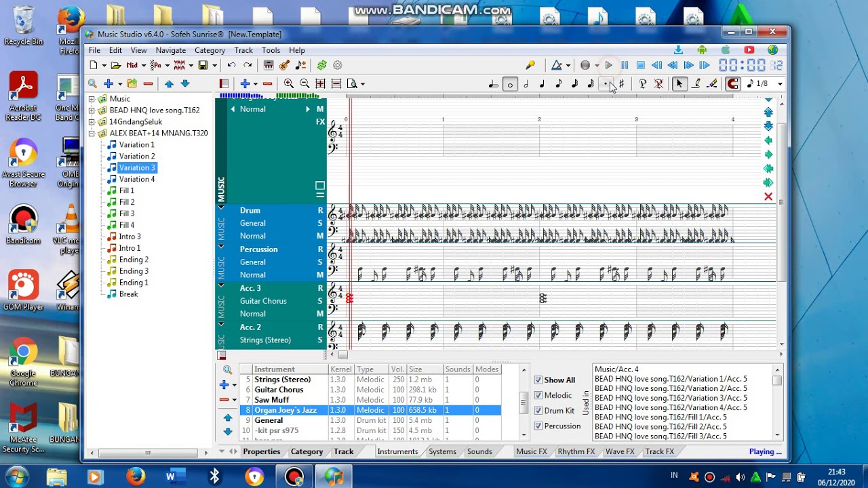The width and height of the screenshot is (868, 488).
Task: Open a file with the folder icon
Action: click(116, 65)
